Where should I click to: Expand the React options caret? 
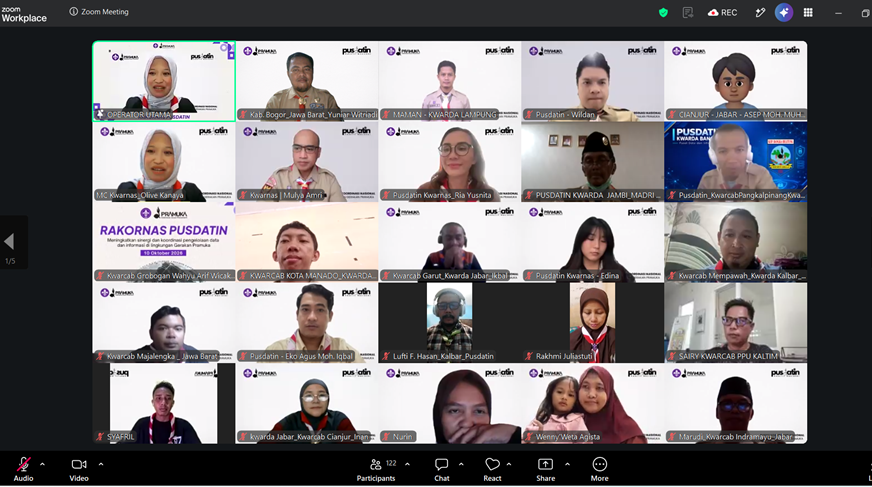[x=509, y=464]
